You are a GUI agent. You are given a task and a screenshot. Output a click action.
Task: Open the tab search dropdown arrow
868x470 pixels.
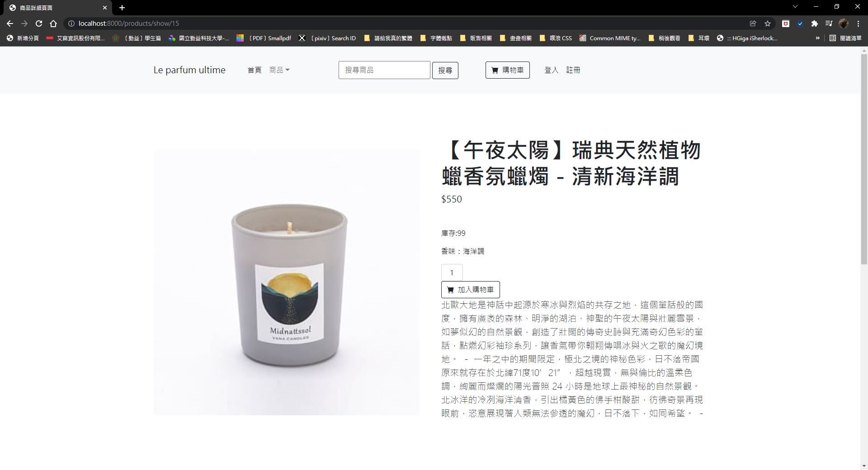click(x=795, y=7)
